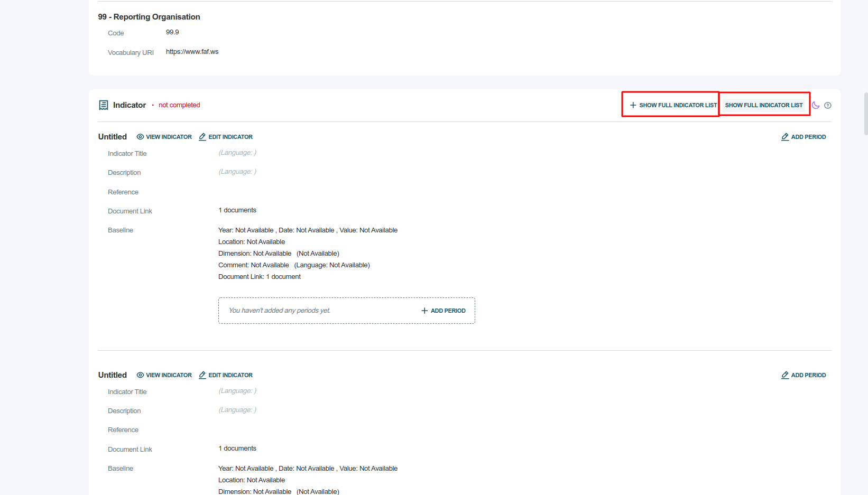Click Add Period beside the second Untitled heading
Viewport: 868px width, 495px height.
coord(804,375)
